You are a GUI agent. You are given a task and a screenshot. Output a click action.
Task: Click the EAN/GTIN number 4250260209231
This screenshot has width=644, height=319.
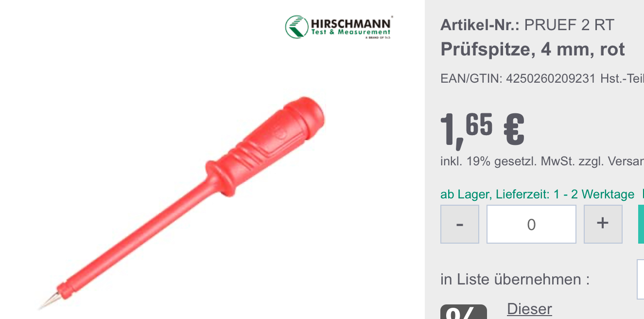(x=551, y=78)
